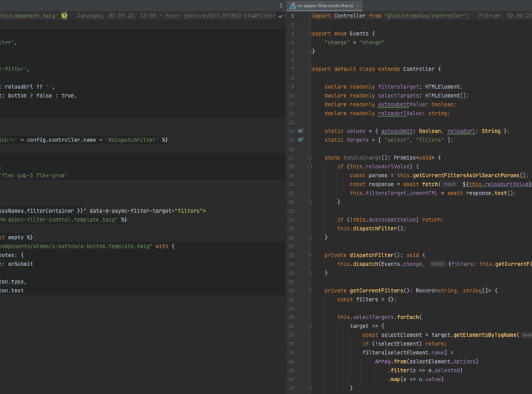Screen dimensions: 532x394
Task: Close the m-async-filter.controller.ts tab
Action: (x=358, y=5)
